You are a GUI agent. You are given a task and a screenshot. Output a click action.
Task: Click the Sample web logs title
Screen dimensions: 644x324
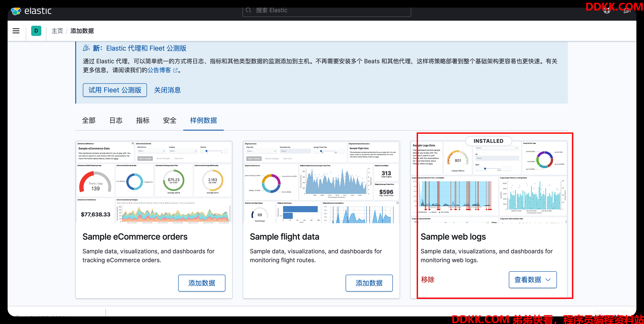(453, 236)
